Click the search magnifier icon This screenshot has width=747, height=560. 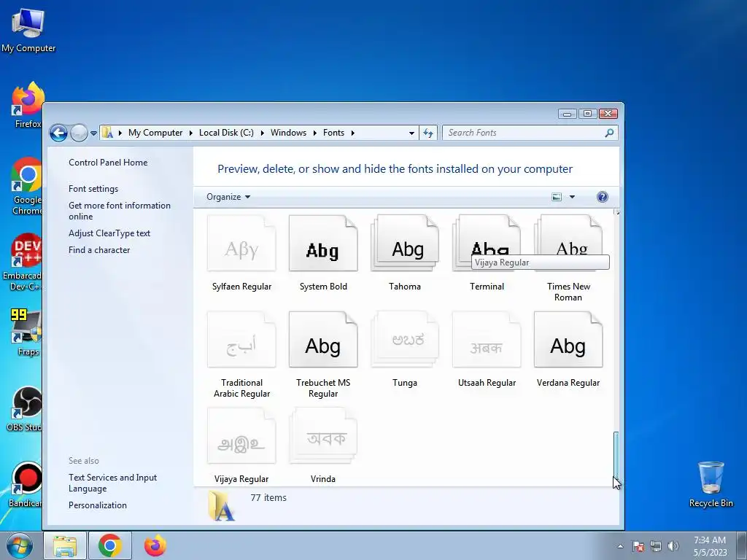(609, 133)
